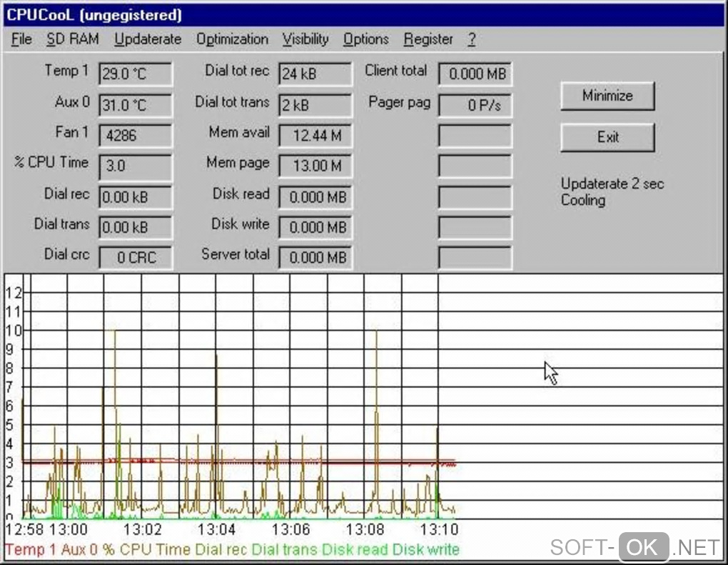Click the Cooling status text

583,200
